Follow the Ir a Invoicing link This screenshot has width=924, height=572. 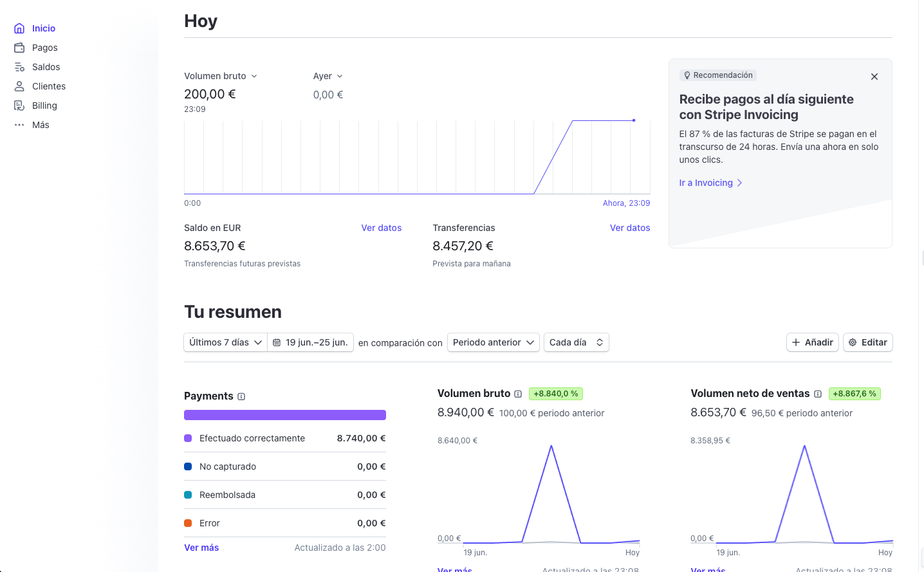pos(706,183)
